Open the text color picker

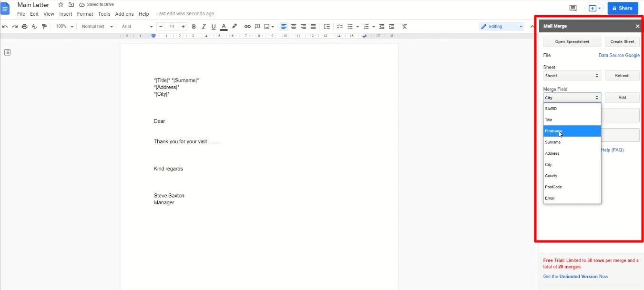tap(223, 26)
